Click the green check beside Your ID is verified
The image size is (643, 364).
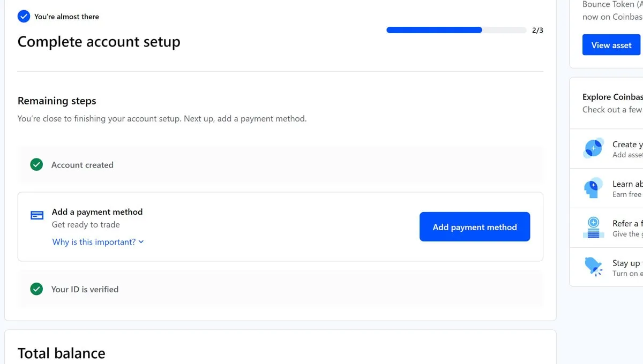[36, 289]
